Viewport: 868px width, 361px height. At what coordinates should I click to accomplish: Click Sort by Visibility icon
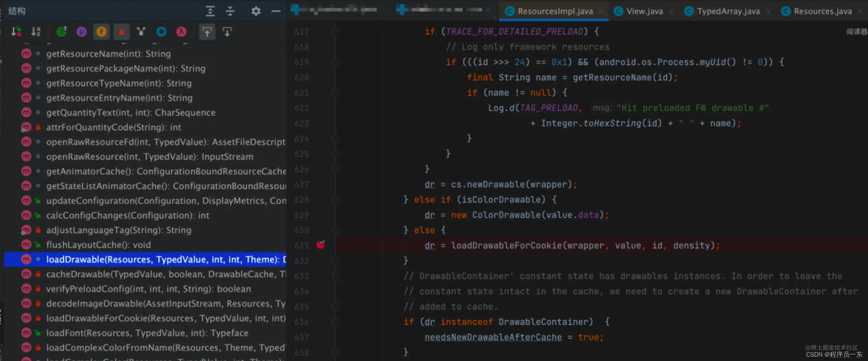click(16, 32)
